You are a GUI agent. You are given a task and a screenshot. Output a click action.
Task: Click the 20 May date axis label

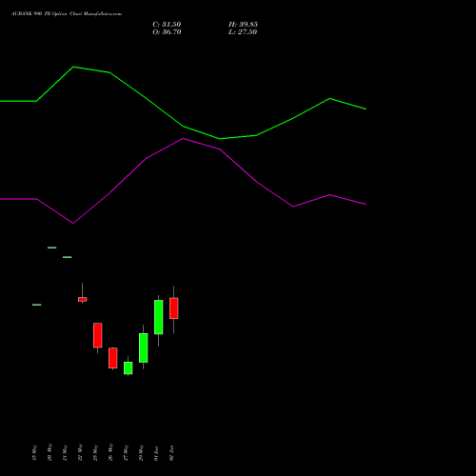click(50, 452)
